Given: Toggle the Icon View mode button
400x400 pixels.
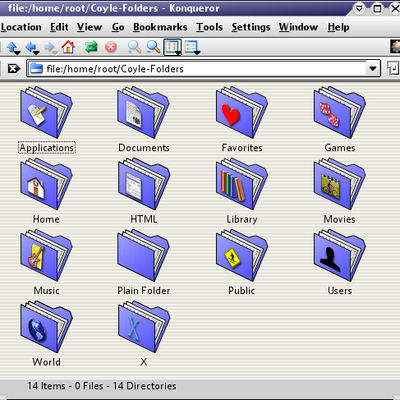Looking at the screenshot, I should (172, 47).
